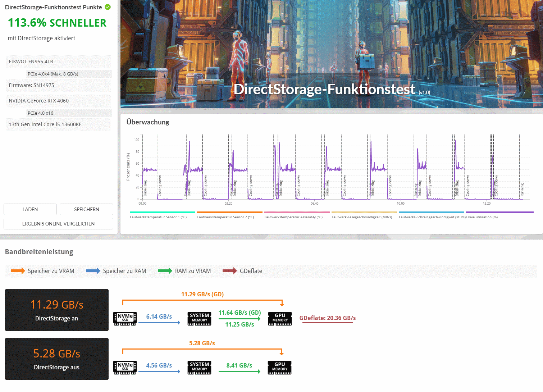Toggle Laufwerkstemperatur Sensor 2 legend swatch
Viewport: 543px width, 392px height.
230,213
